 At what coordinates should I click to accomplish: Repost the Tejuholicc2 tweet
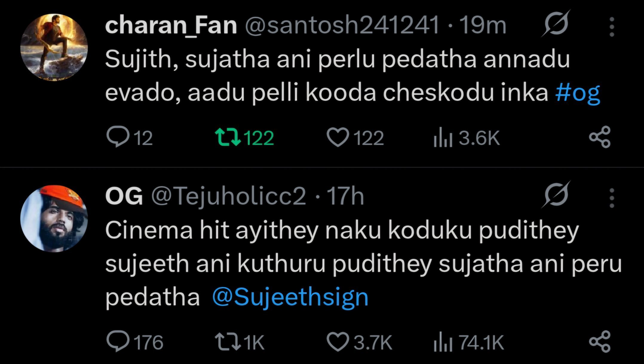tap(228, 342)
